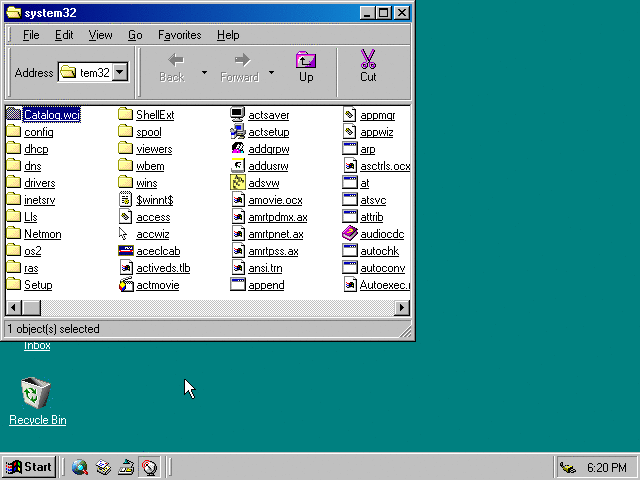Launch Internet Explorer from quick launch bar
The width and height of the screenshot is (640, 480).
click(x=80, y=467)
